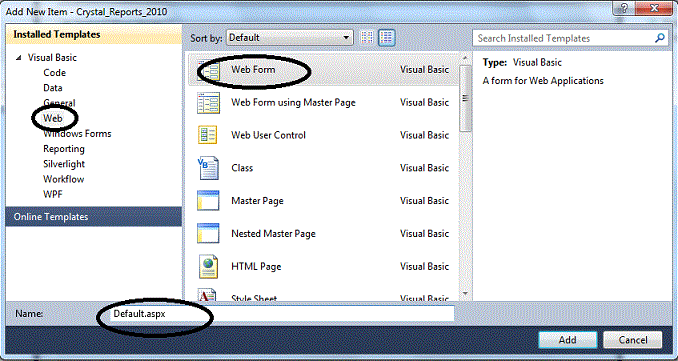Click the Nested Master Page icon
The image size is (678, 361).
click(208, 233)
